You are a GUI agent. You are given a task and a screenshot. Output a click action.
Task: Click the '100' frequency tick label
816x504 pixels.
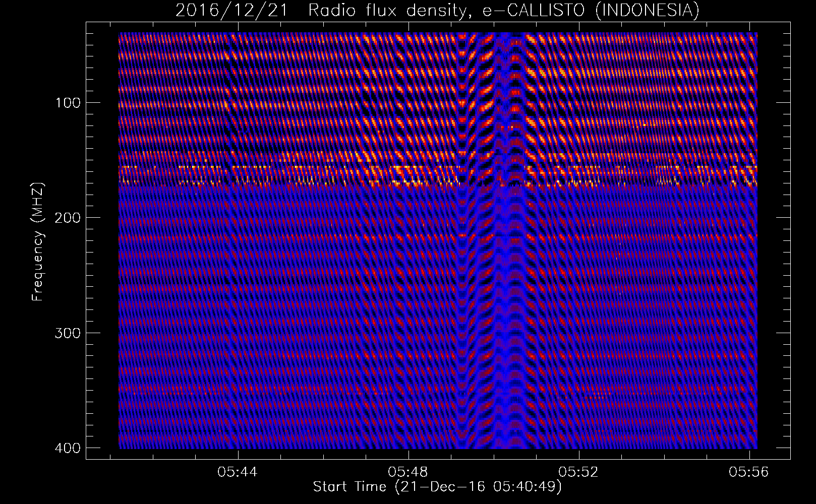[x=67, y=103]
